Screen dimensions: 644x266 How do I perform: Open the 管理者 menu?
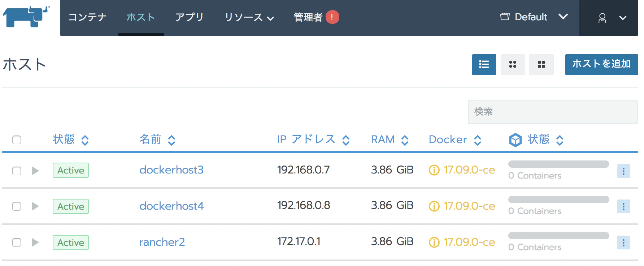[308, 17]
